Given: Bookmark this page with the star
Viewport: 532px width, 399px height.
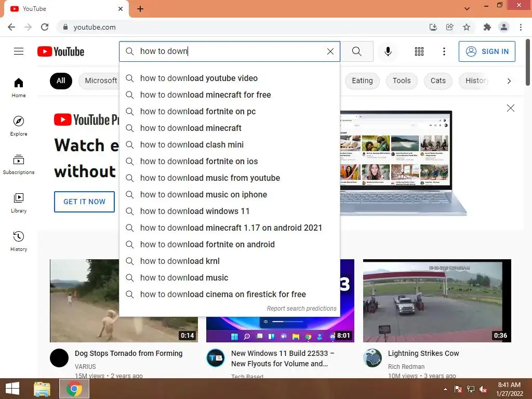Looking at the screenshot, I should coord(467,27).
